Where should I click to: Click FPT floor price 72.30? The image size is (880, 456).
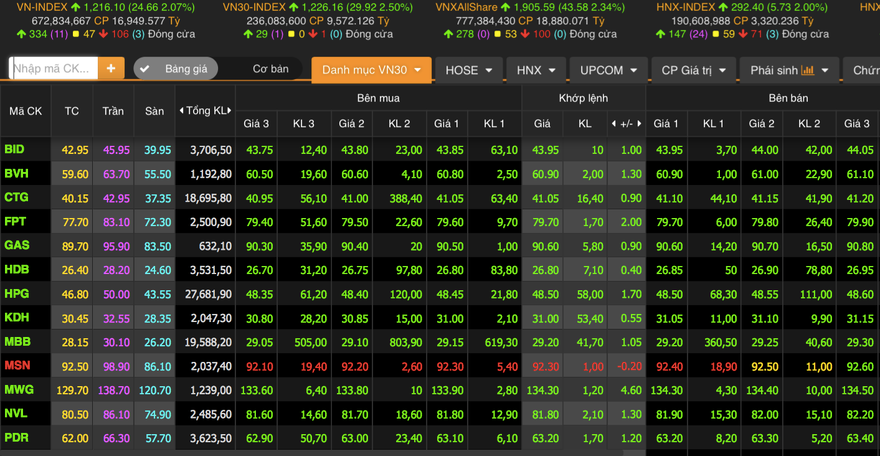(x=158, y=222)
